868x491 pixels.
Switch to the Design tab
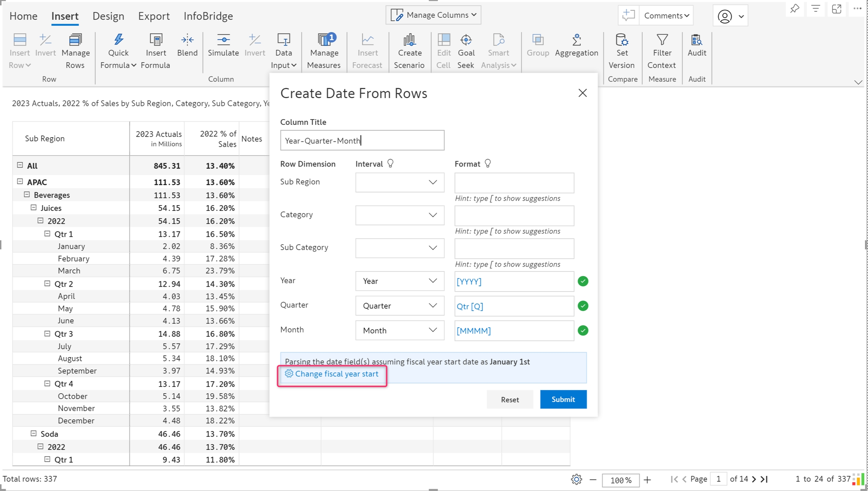108,16
